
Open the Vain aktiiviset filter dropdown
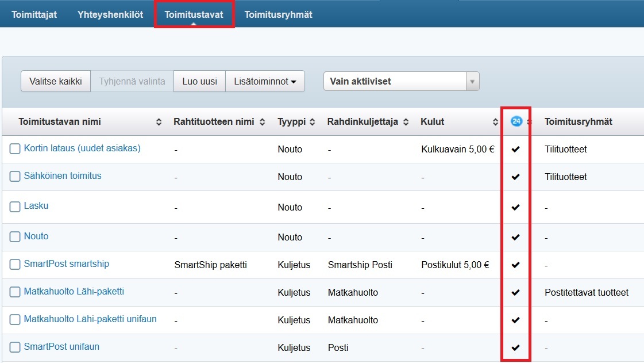pos(401,82)
